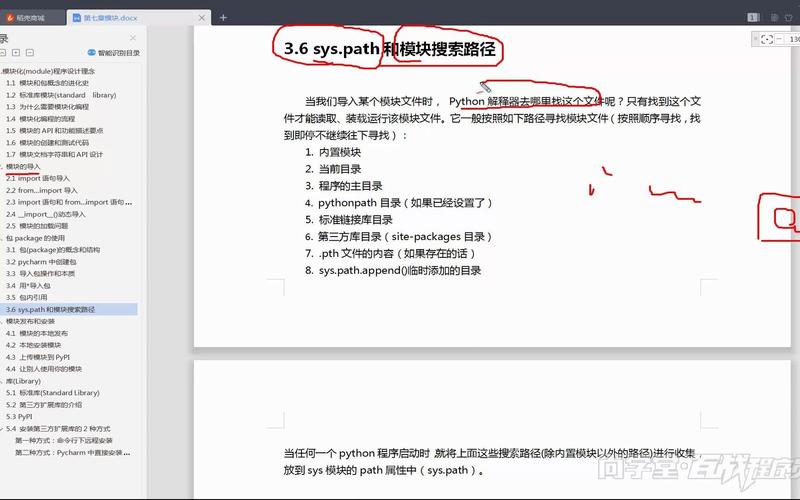Select outline heading 模块的导入

coord(23,166)
